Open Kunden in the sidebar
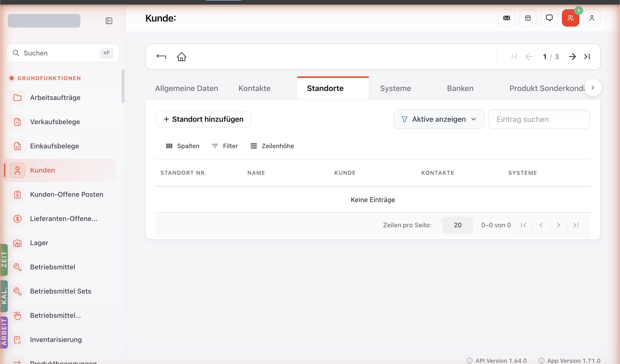The height and width of the screenshot is (364, 620). [x=60, y=170]
